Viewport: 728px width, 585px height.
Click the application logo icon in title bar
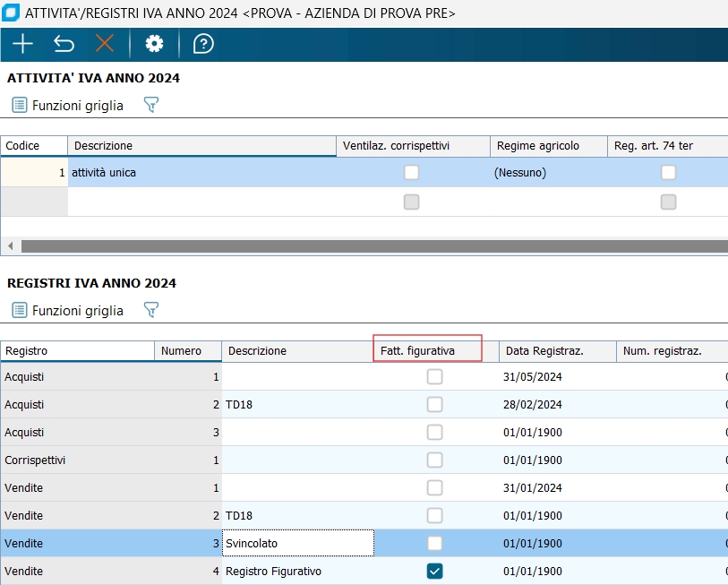point(12,13)
